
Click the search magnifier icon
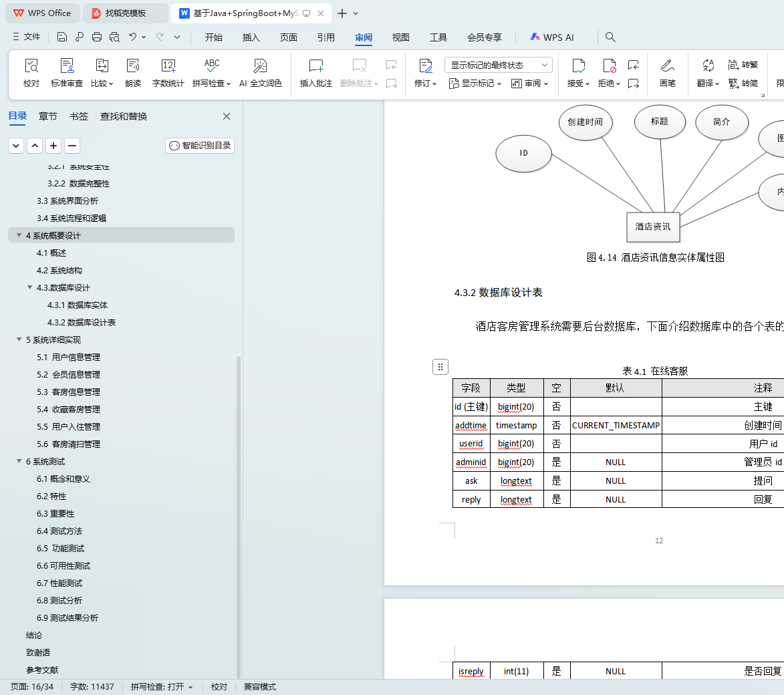(x=610, y=37)
